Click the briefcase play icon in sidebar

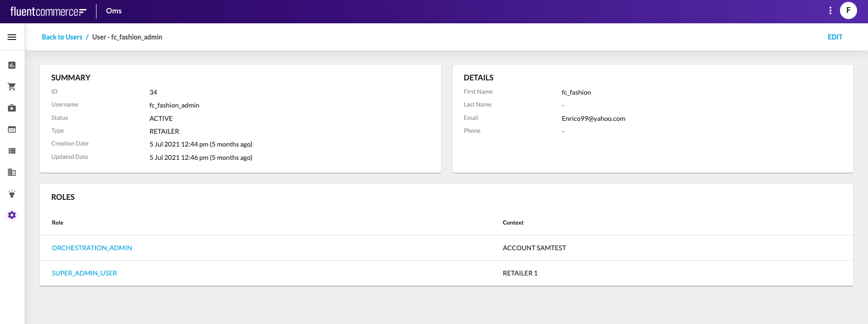coord(12,108)
